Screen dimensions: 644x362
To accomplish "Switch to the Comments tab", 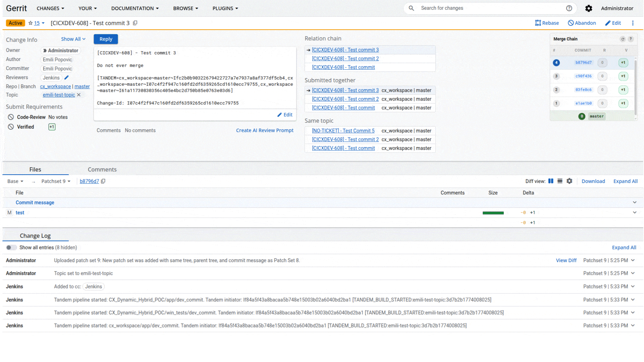I will coord(102,170).
